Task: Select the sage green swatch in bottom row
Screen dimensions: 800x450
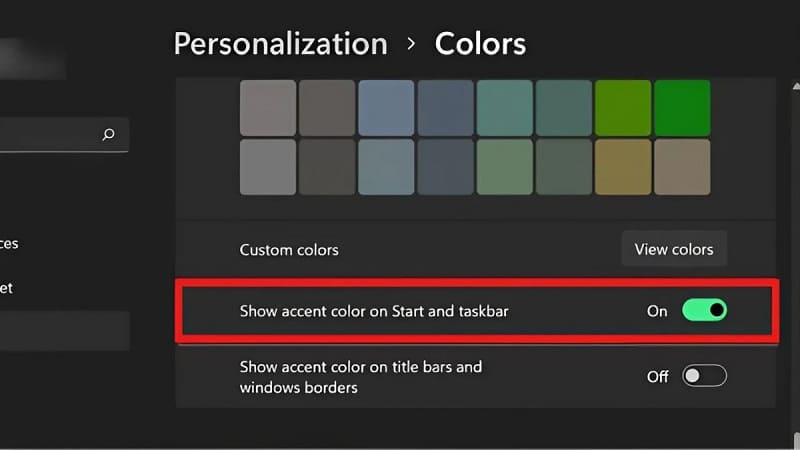Action: (x=505, y=167)
